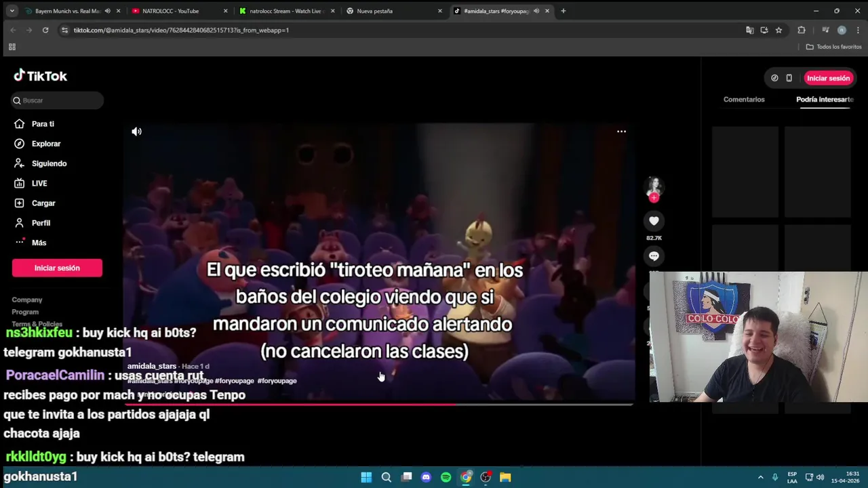Open the LIVE section
Screen dimensions: 868x488
click(x=31, y=183)
